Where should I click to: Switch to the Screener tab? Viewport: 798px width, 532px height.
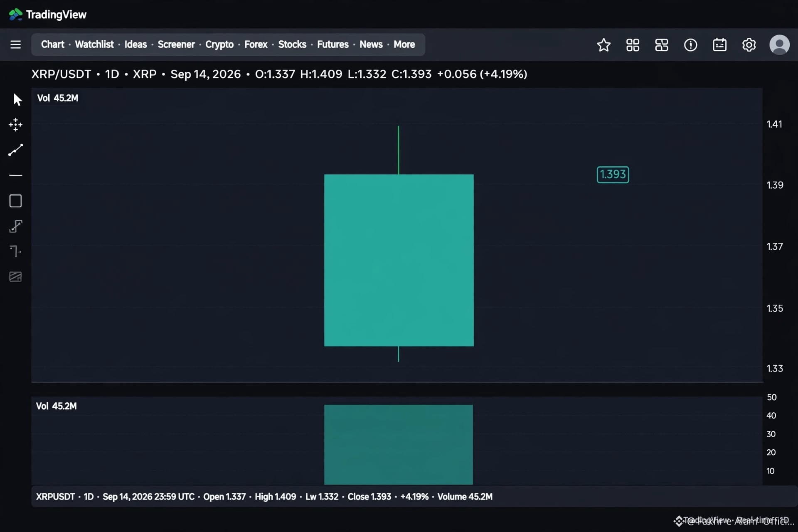176,44
